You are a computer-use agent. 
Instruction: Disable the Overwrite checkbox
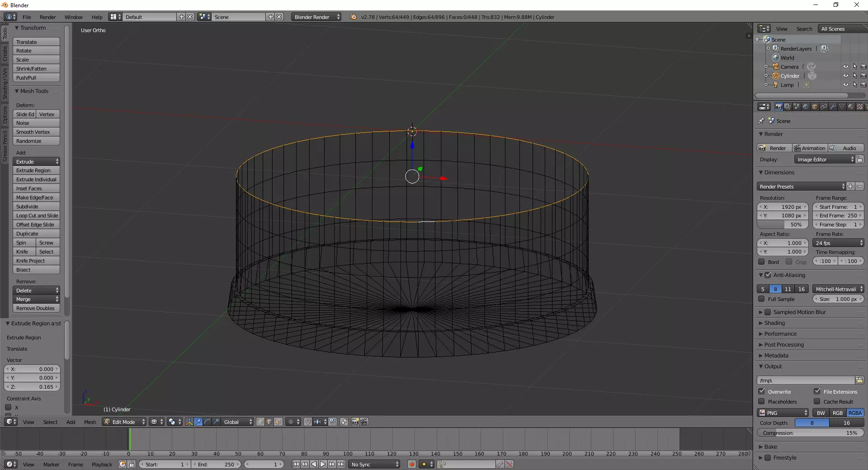(x=762, y=391)
